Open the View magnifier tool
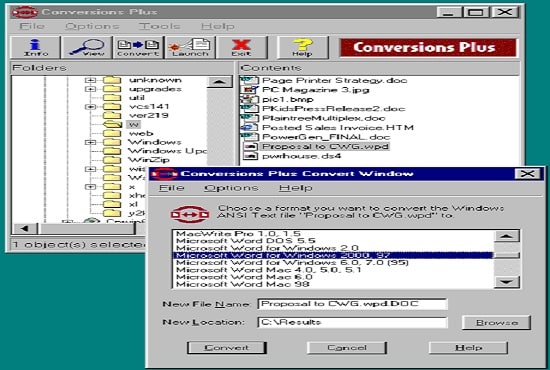The height and width of the screenshot is (370, 550). [87, 47]
